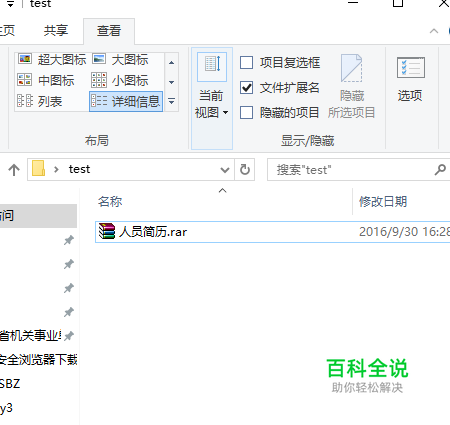The image size is (450, 425).
Task: Open the 当前视图 dropdown
Action: pos(212,98)
